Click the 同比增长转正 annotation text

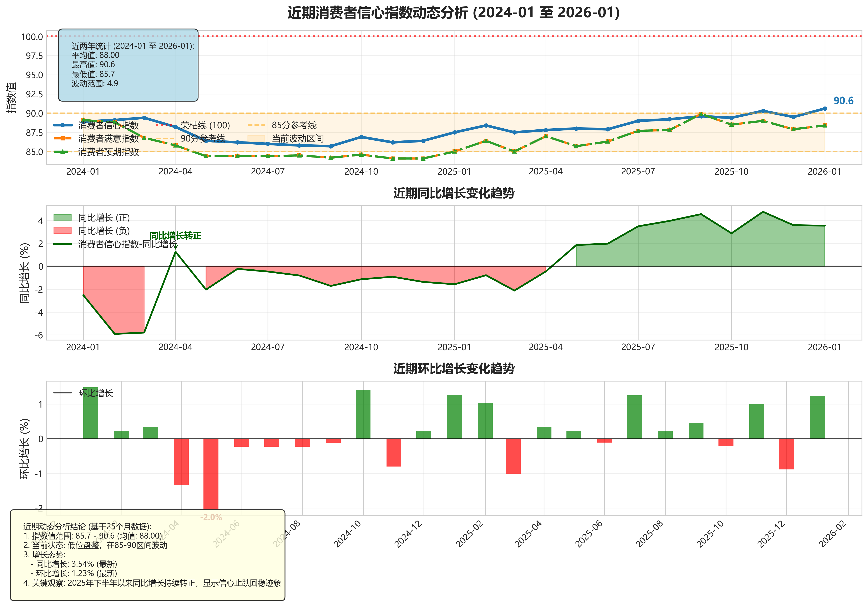175,236
